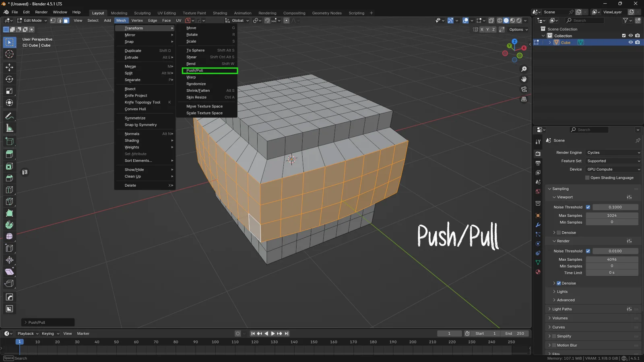Hide Cube with its eye icon
The height and width of the screenshot is (362, 644).
[631, 43]
